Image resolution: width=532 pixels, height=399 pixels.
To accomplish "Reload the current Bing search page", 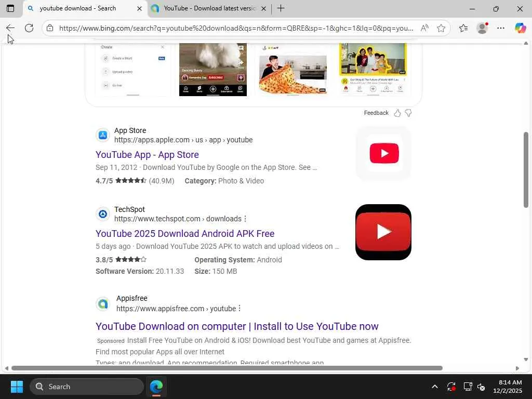I will [x=29, y=28].
